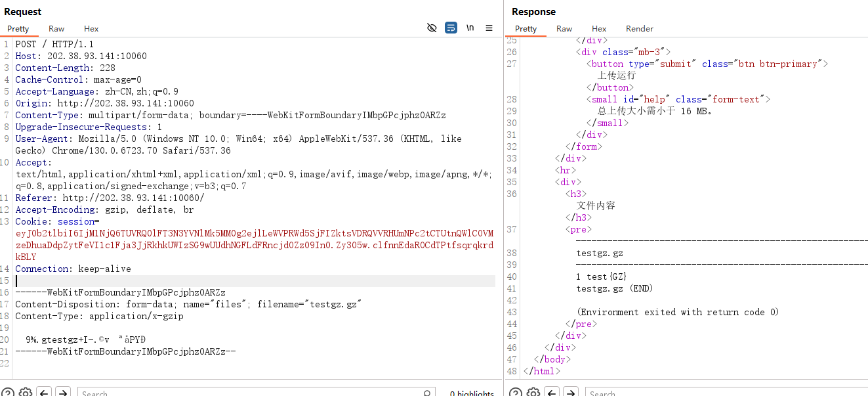The width and height of the screenshot is (868, 396).
Task: Click the "Content-Type: application/x-gzip" line
Action: (x=100, y=316)
